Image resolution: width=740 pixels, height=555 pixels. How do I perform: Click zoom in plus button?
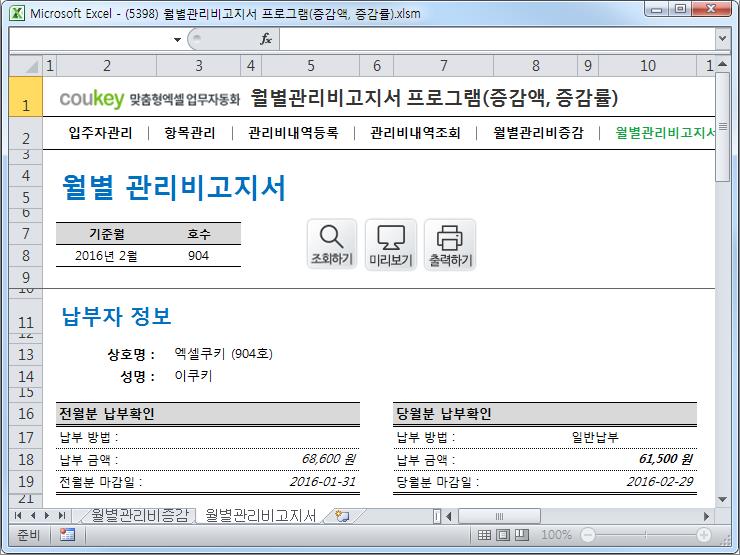click(704, 535)
